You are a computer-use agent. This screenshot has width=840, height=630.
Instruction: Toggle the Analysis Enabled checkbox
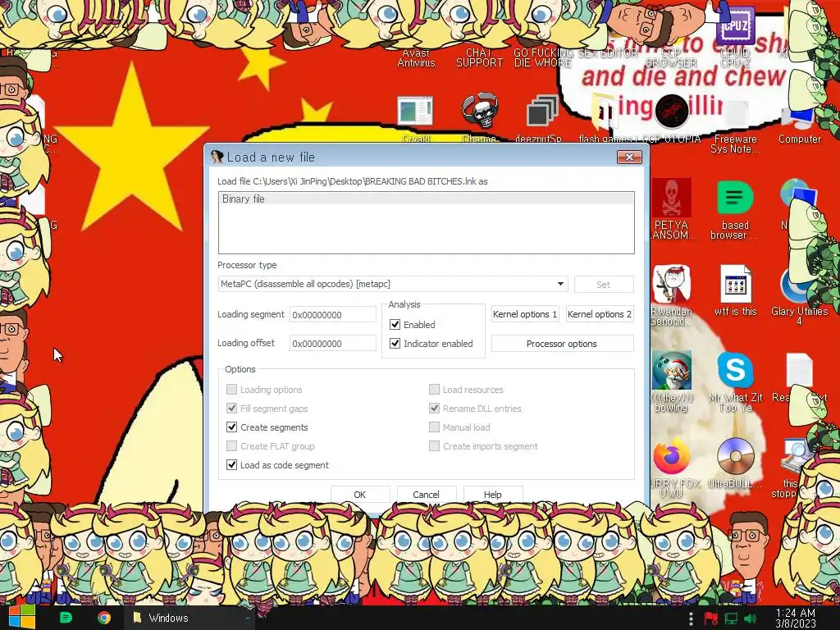(395, 324)
